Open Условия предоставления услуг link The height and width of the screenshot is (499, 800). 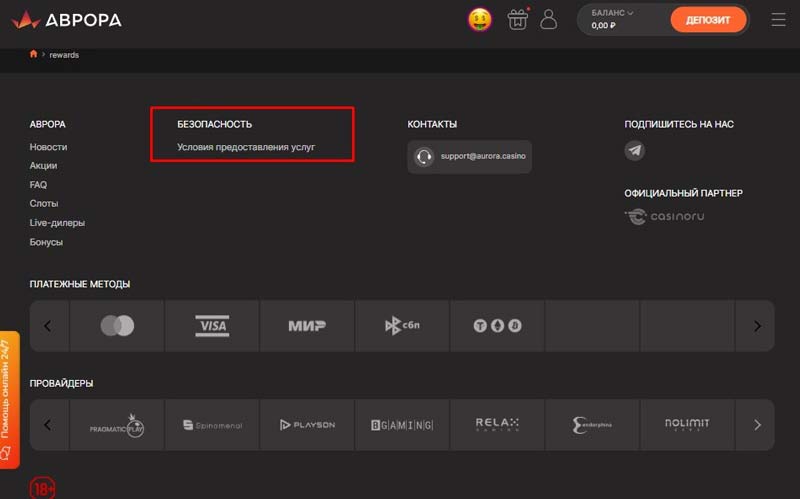pyautogui.click(x=246, y=147)
